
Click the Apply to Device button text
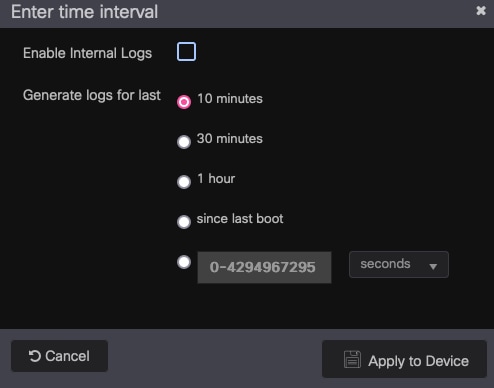coord(418,361)
